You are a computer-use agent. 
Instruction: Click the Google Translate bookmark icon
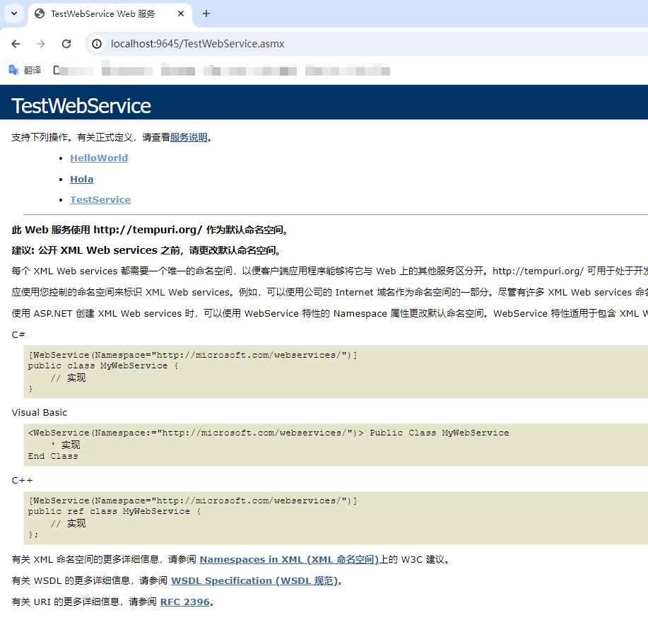point(13,70)
